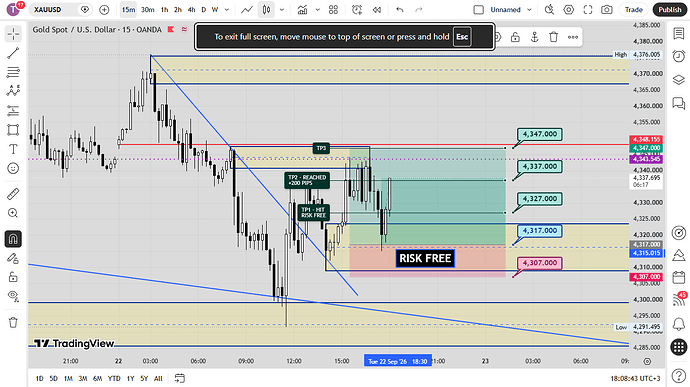The image size is (690, 387).
Task: Click the Publish button
Action: 670,9
